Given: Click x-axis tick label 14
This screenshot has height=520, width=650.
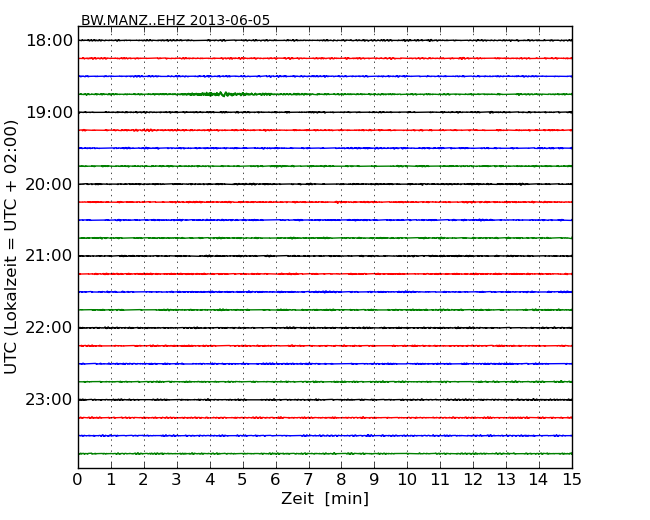Looking at the screenshot, I should point(538,480).
